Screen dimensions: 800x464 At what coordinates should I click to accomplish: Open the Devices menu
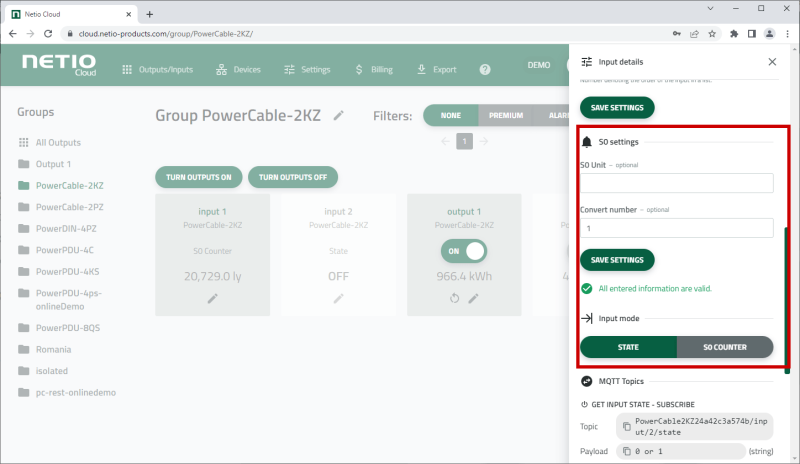[238, 70]
